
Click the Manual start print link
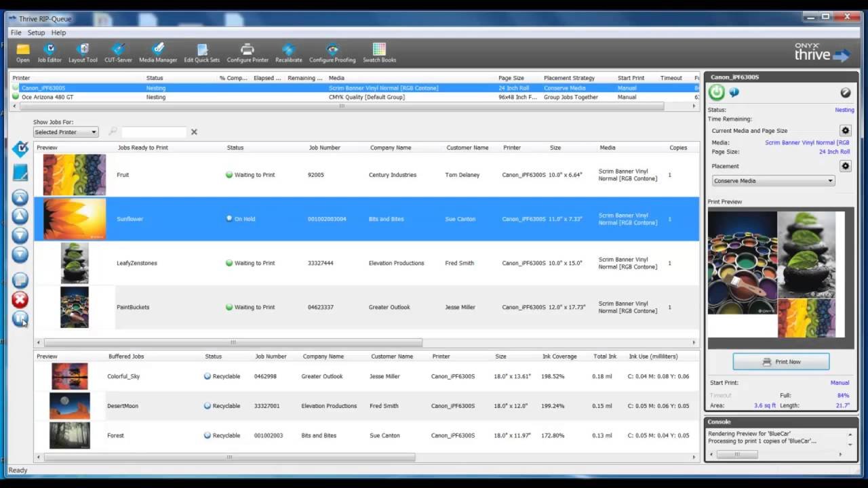[840, 383]
